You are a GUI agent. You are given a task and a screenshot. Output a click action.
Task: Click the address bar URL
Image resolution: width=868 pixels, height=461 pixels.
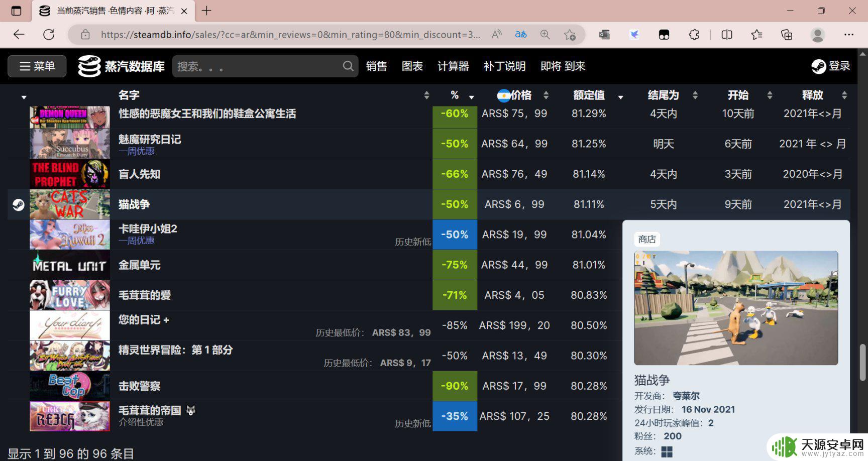290,35
